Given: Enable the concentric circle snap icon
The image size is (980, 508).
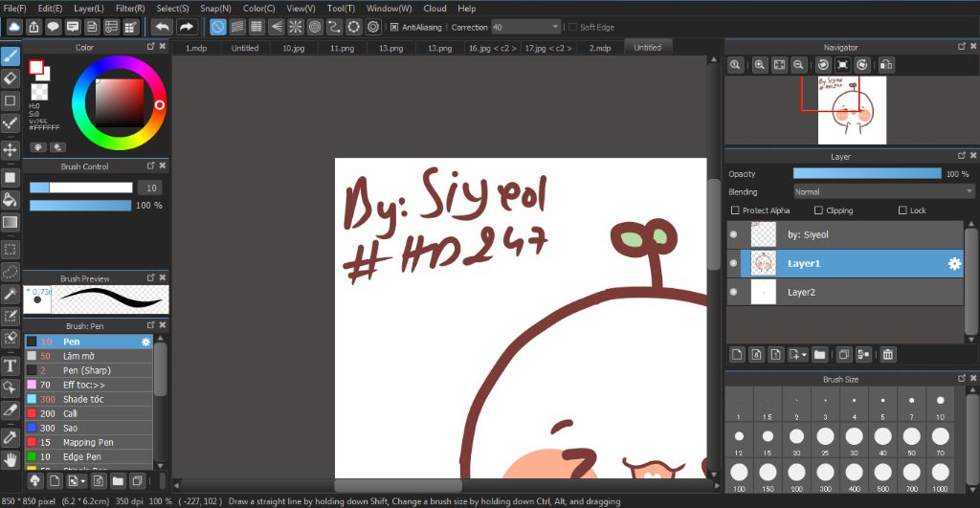Looking at the screenshot, I should (315, 27).
